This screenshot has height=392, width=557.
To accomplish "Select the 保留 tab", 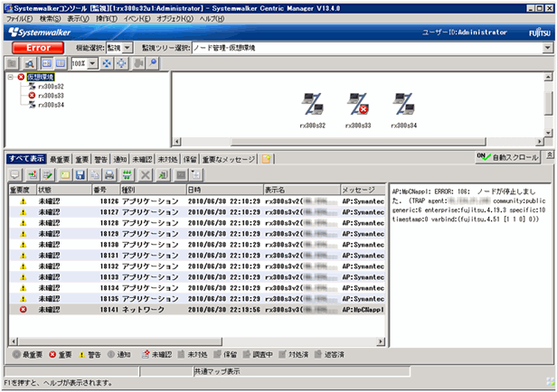I will coord(190,159).
